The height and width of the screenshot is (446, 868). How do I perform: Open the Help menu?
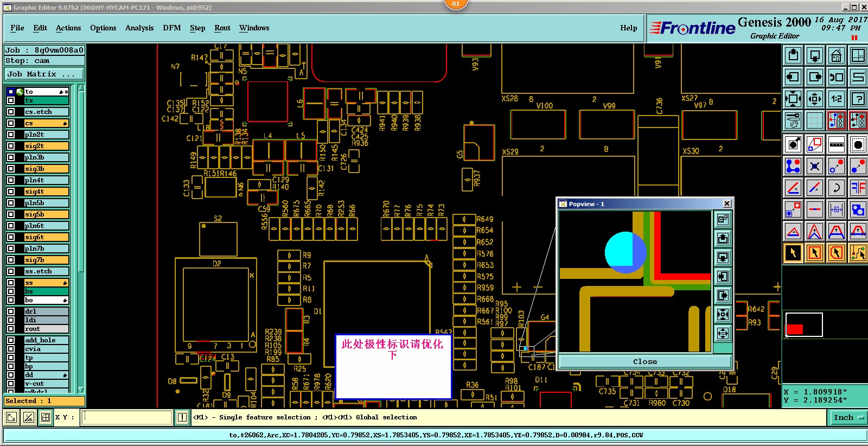point(629,28)
